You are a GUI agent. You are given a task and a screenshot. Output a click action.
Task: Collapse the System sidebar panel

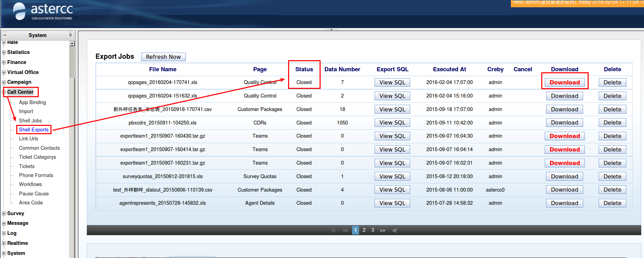click(x=5, y=35)
